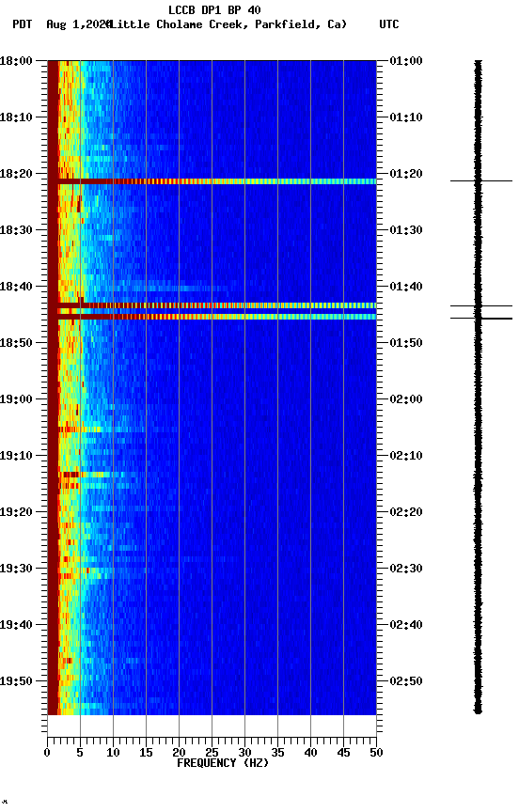Click the '30' frequency axis tick label
Viewport: 519px width, 812px height.
(244, 753)
